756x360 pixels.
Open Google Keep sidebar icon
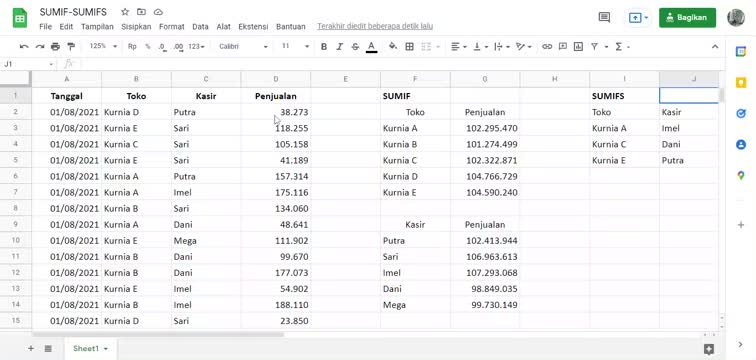click(x=741, y=82)
